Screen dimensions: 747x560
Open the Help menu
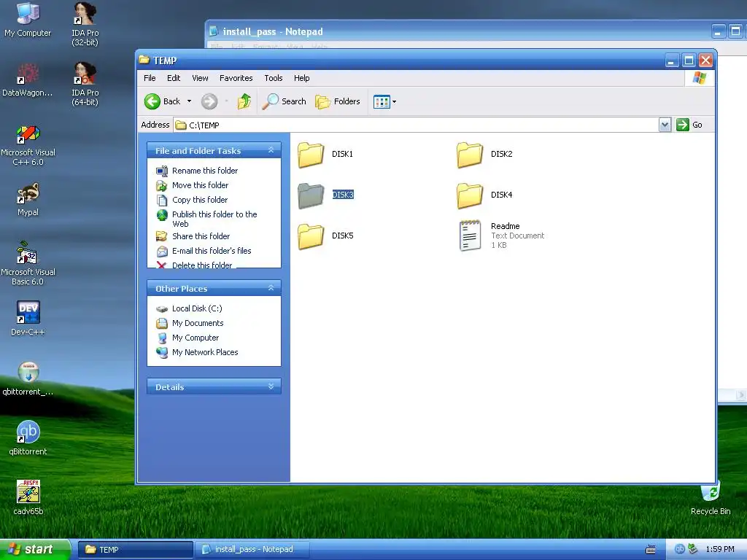[x=301, y=78]
